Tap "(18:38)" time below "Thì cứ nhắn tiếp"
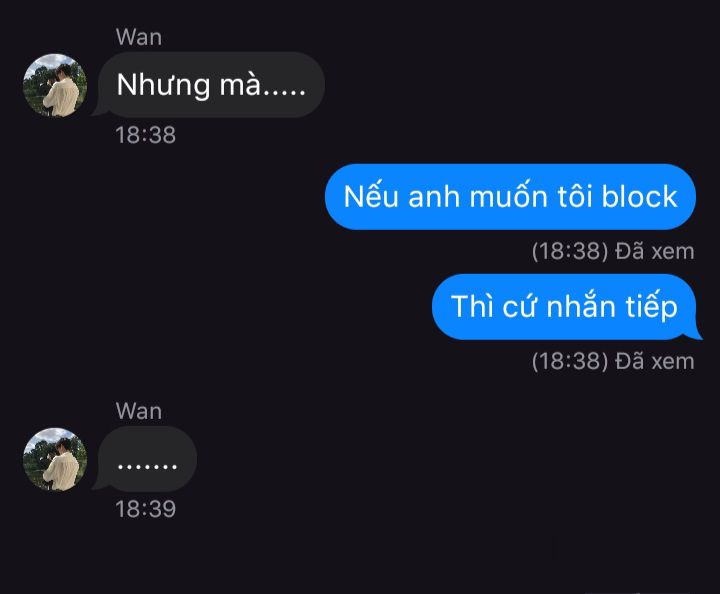 point(570,361)
